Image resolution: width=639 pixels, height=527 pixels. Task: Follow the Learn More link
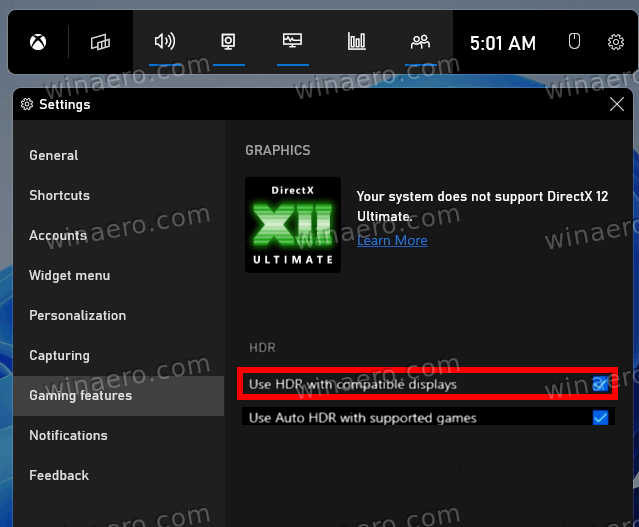(392, 240)
